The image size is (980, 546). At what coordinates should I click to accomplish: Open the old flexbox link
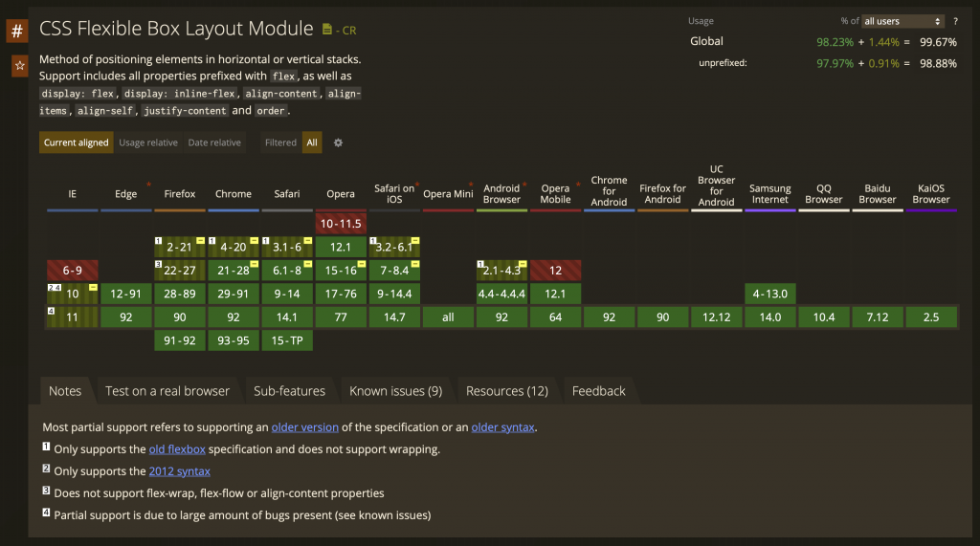[x=177, y=449]
